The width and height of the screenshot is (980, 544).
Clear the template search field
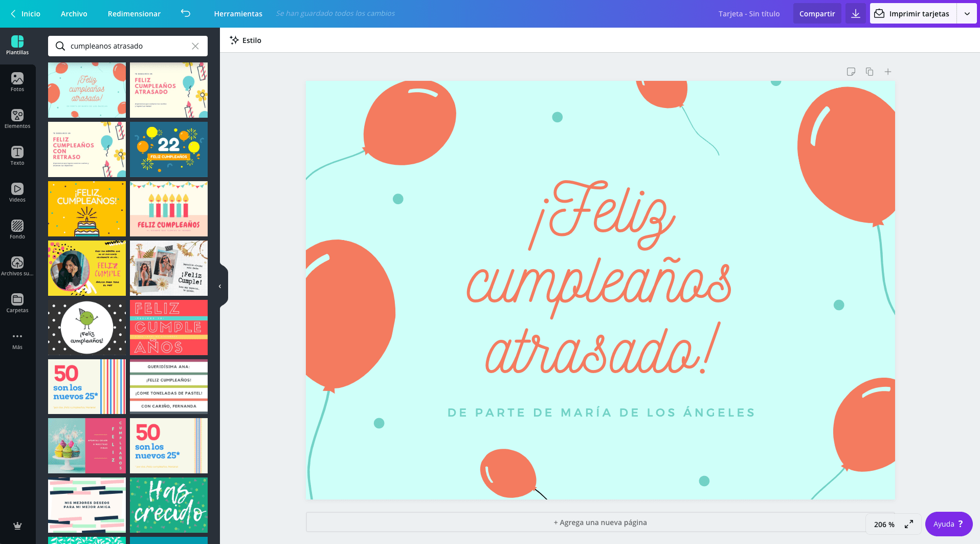click(x=195, y=46)
